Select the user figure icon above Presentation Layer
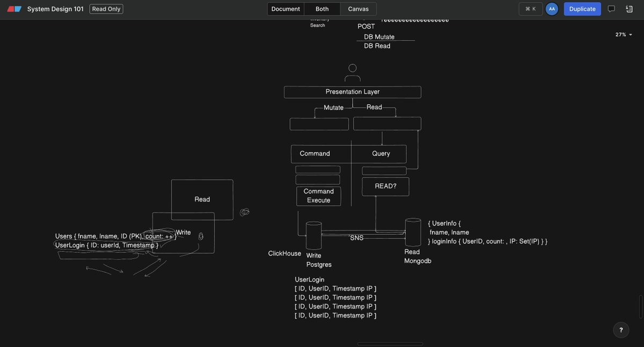644x347 pixels. click(x=353, y=73)
